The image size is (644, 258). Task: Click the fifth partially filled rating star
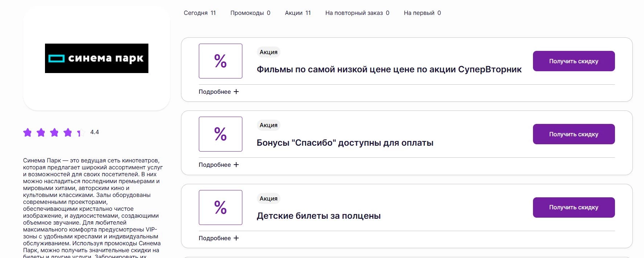click(x=81, y=133)
